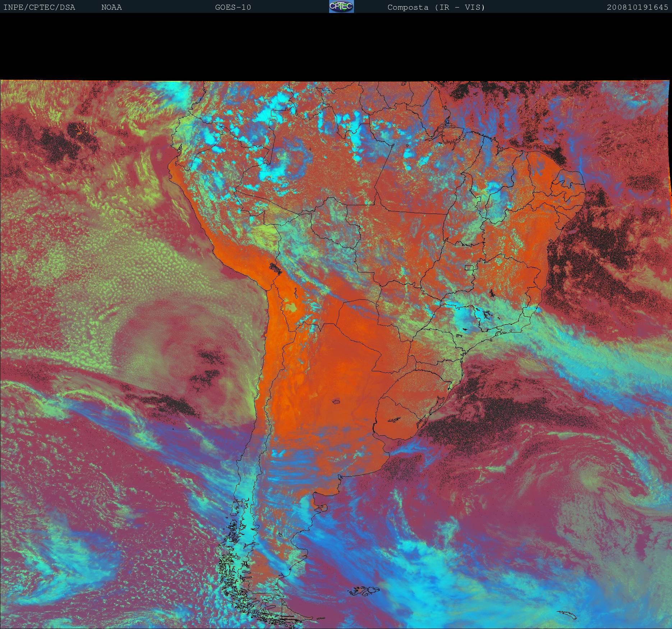Select the NOAA label in the header
Viewport: 672px width, 629px height.
pos(111,7)
